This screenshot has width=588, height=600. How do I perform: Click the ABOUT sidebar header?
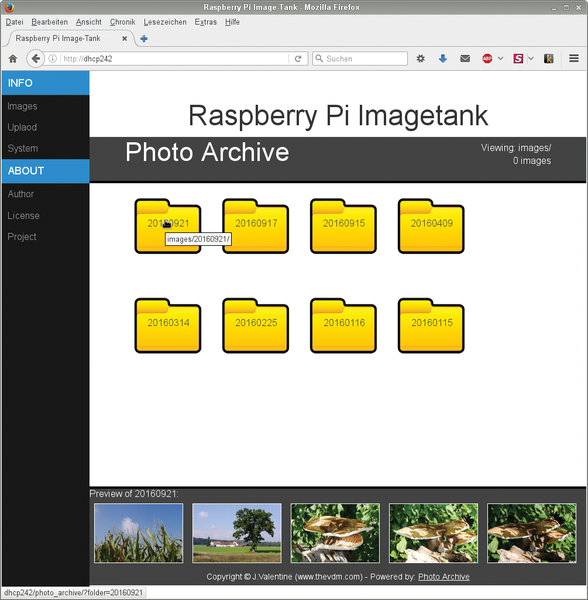(46, 171)
